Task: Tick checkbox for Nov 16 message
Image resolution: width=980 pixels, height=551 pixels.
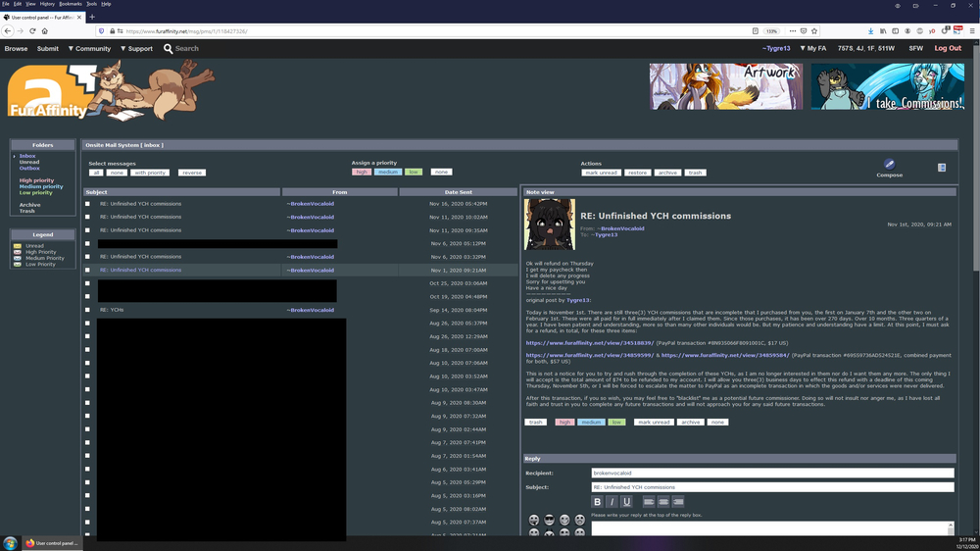Action: coord(87,204)
